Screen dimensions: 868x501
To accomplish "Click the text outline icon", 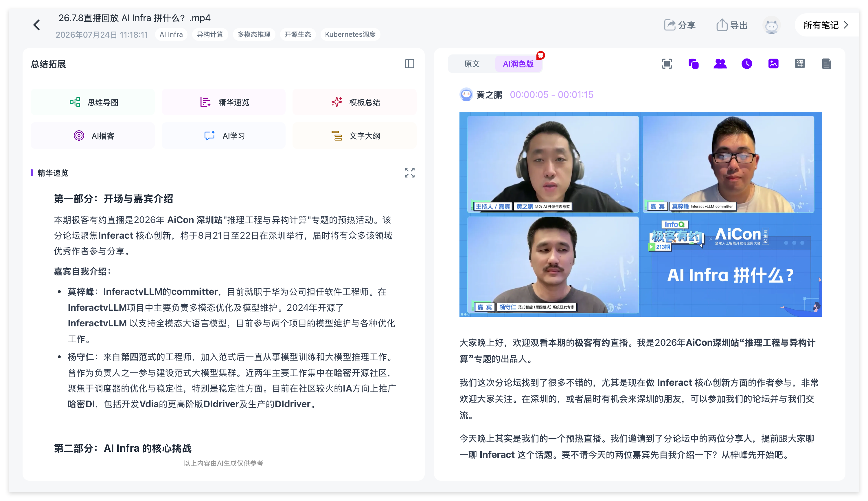I will point(336,136).
